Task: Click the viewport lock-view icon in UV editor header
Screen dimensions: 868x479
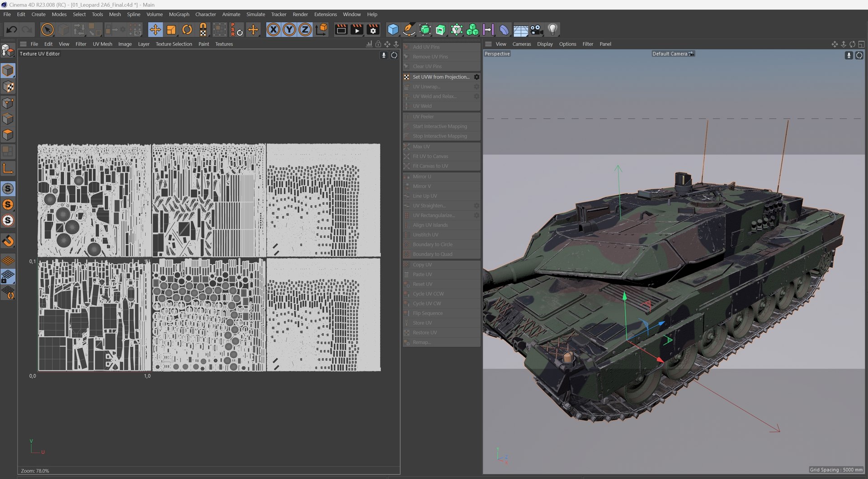Action: click(378, 44)
